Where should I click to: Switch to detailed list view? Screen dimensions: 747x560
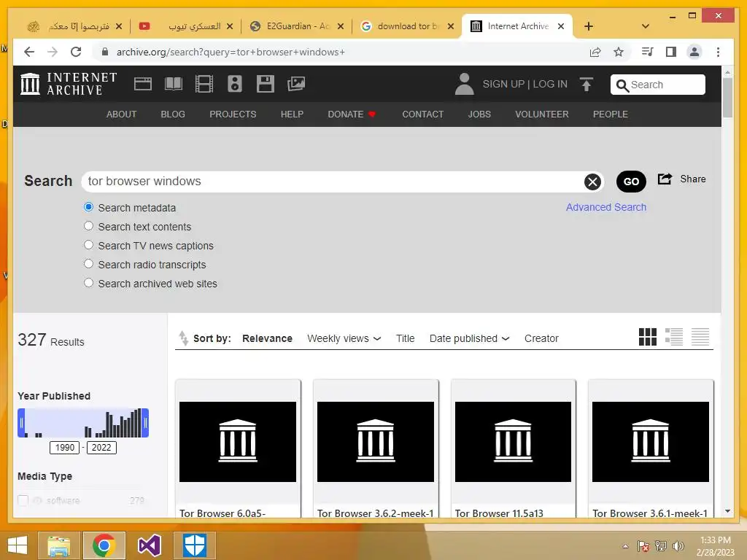pos(673,337)
